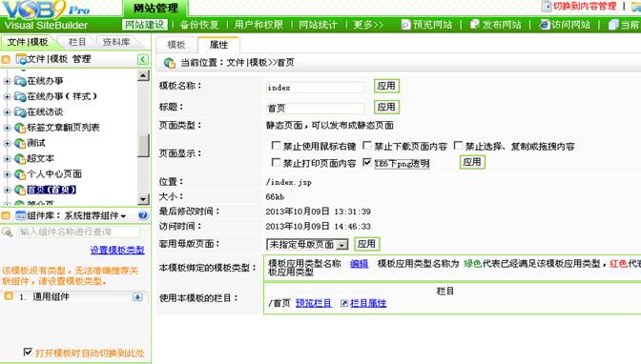The image size is (641, 364).
Task: Click the folder icon of 在线访谈
Action: [x=20, y=111]
